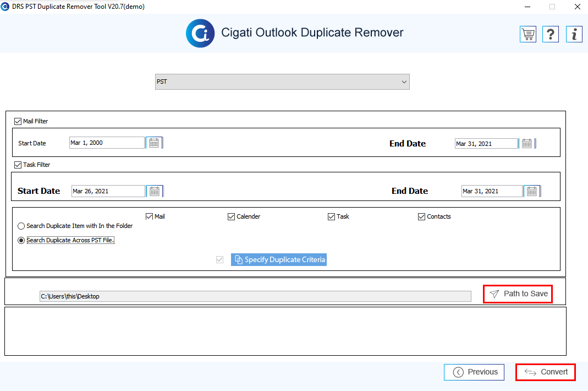Open the question mark help icon
Image resolution: width=588 pixels, height=391 pixels.
(x=551, y=35)
